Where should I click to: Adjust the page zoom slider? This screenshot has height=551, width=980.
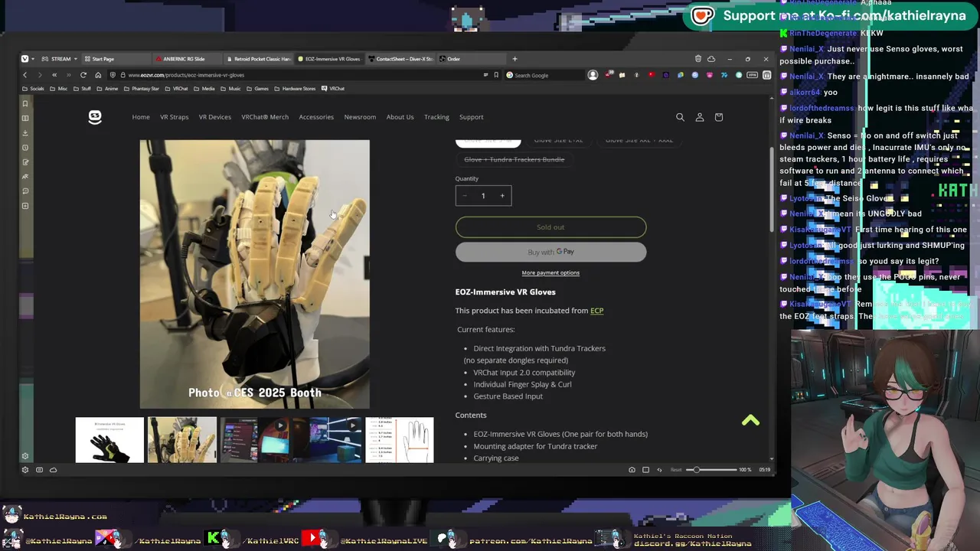coord(710,470)
